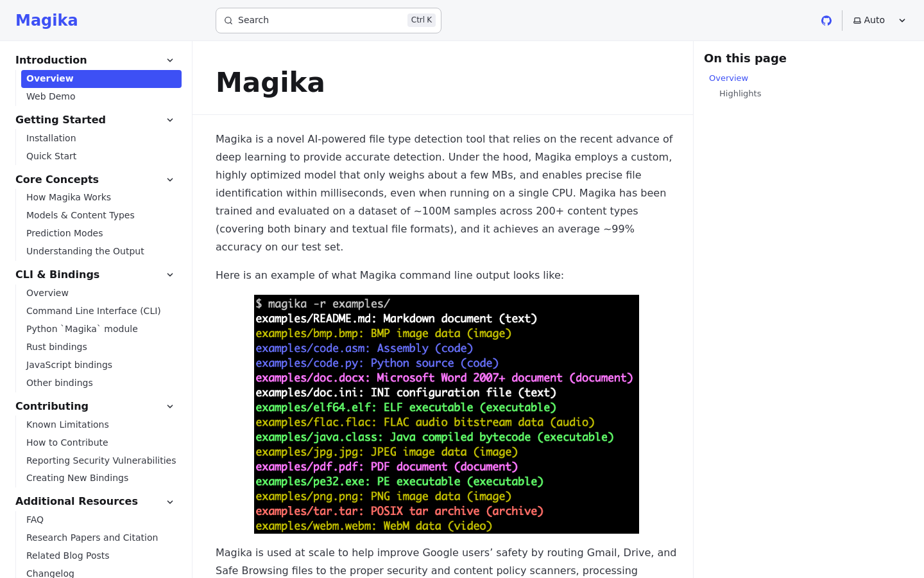
Task: Open the Web Demo page
Action: (51, 96)
